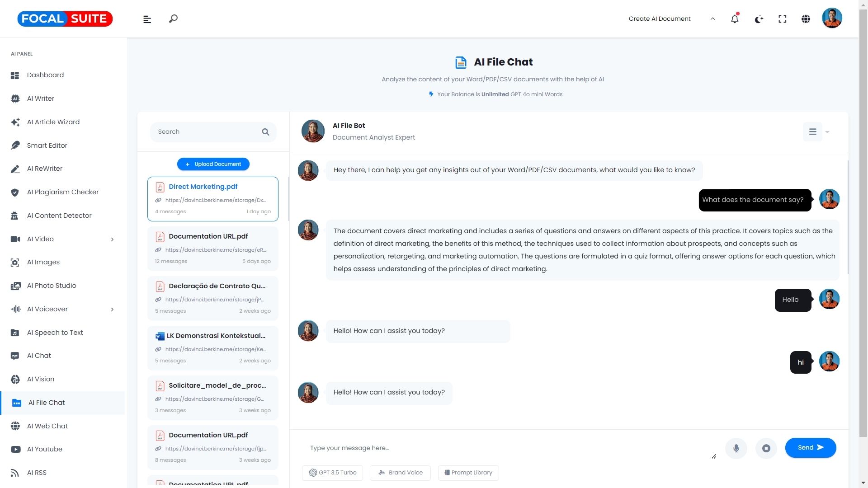This screenshot has width=868, height=488.
Task: Enter fullscreen mode via expand icon
Action: click(782, 19)
